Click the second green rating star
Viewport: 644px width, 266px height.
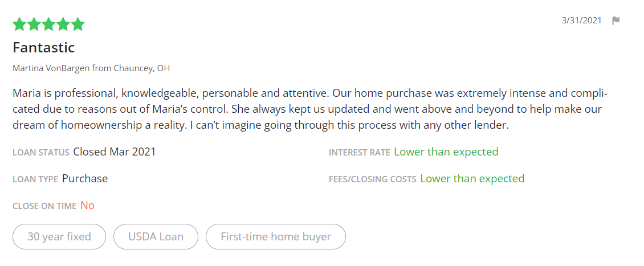pos(34,24)
